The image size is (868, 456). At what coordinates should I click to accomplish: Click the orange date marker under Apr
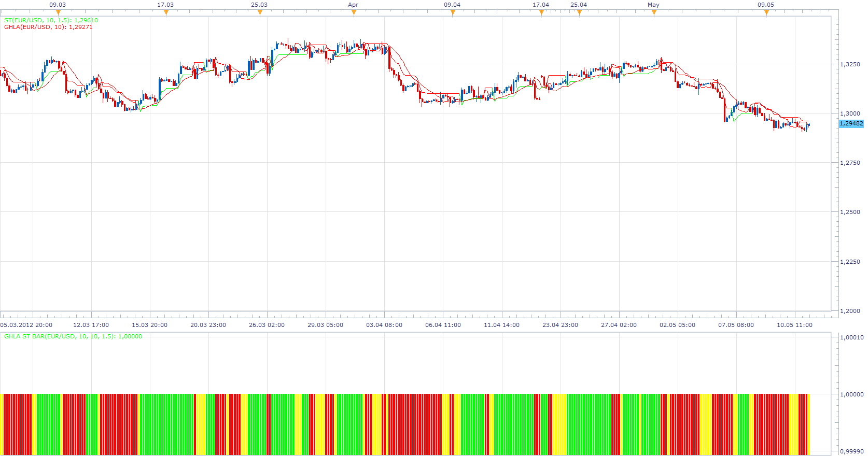click(354, 13)
